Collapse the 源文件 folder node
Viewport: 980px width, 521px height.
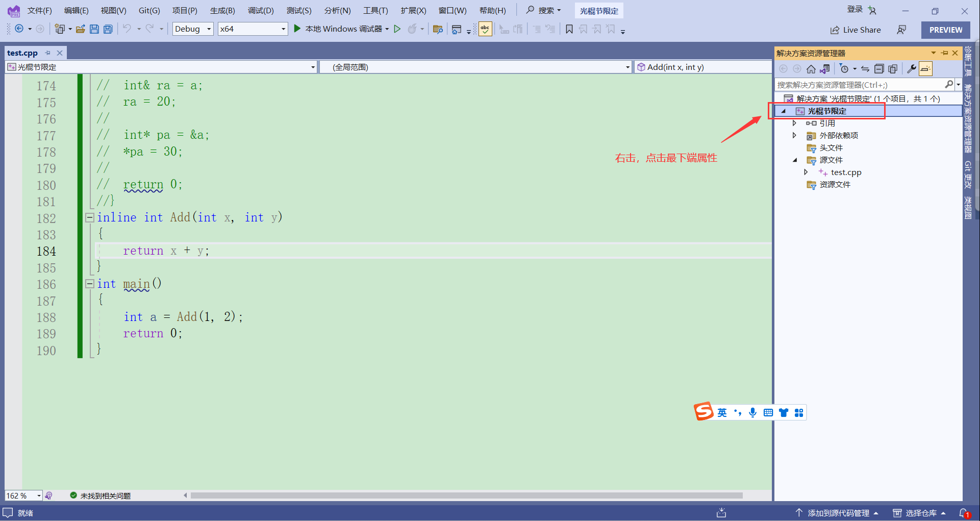coord(794,160)
